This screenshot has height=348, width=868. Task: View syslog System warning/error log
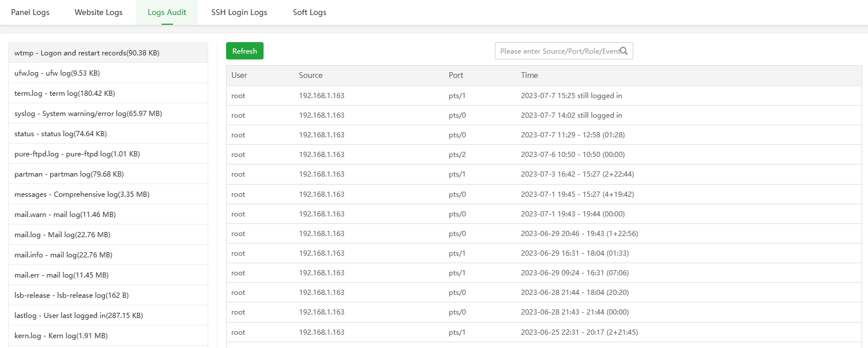pyautogui.click(x=88, y=113)
